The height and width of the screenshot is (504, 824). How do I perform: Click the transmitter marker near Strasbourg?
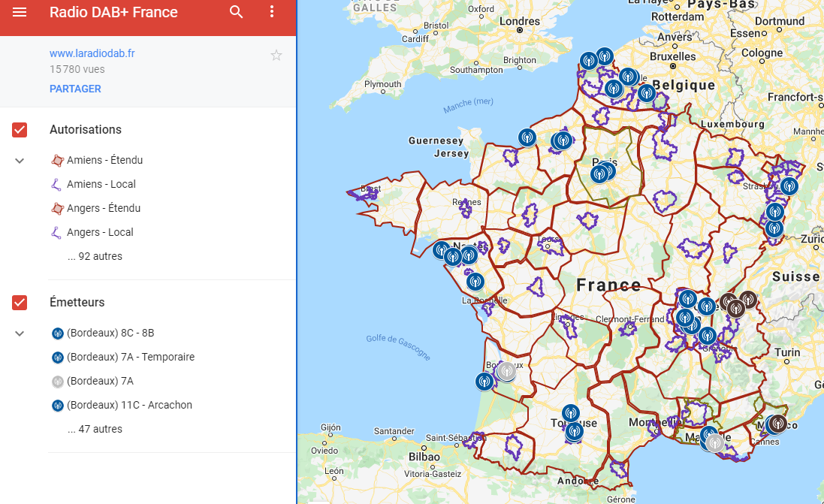788,186
